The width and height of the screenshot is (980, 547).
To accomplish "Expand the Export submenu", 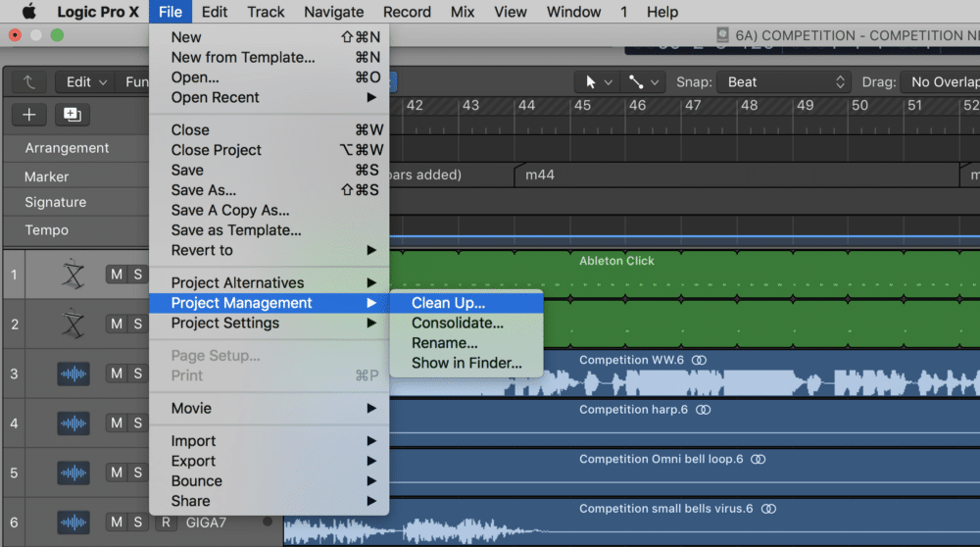I will (x=269, y=461).
